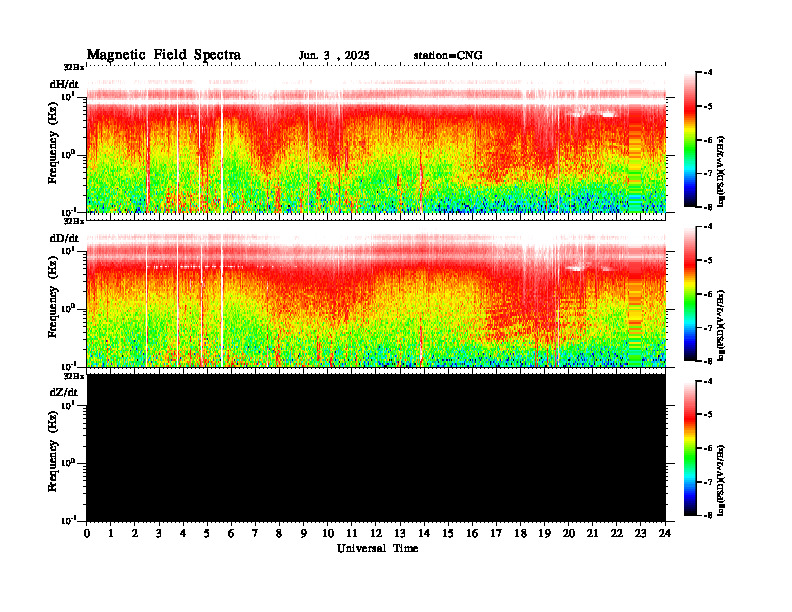792x612 pixels.
Task: Click the "-8" value on dH/dt color scale
Action: (709, 207)
